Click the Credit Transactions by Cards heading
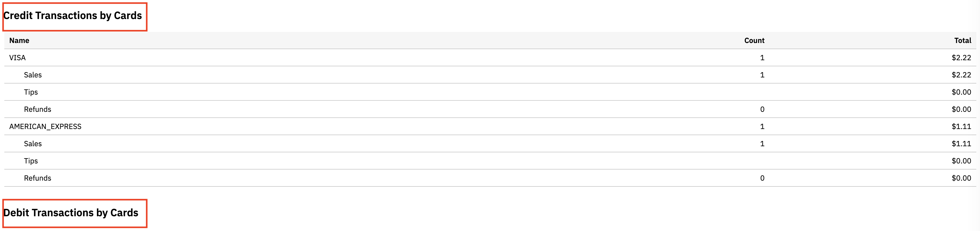Image resolution: width=980 pixels, height=231 pixels. pos(72,16)
